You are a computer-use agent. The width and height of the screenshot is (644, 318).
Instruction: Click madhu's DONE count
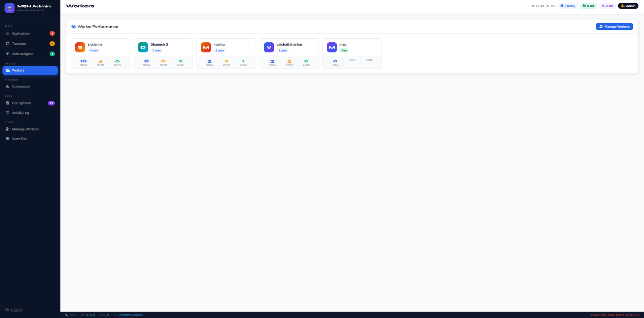tap(243, 61)
